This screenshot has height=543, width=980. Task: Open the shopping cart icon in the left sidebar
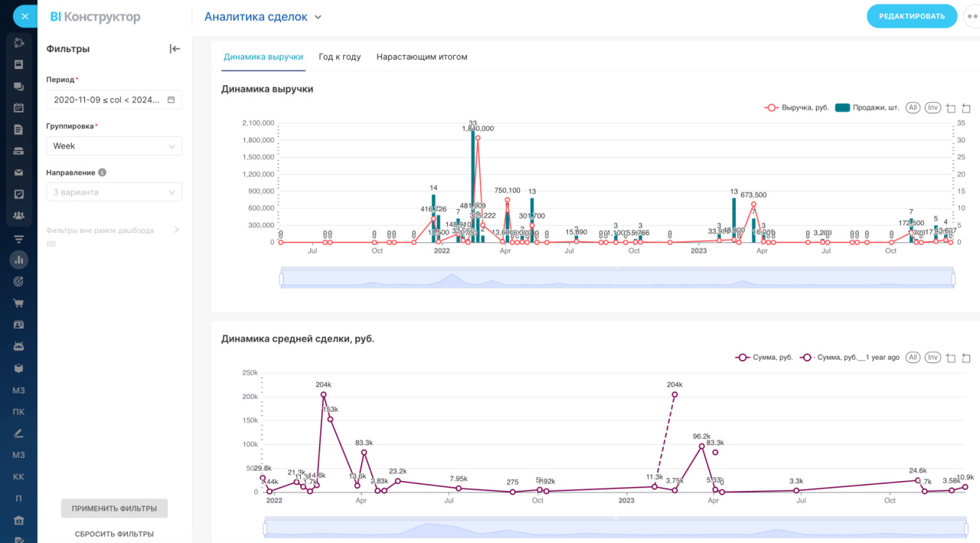pos(18,303)
